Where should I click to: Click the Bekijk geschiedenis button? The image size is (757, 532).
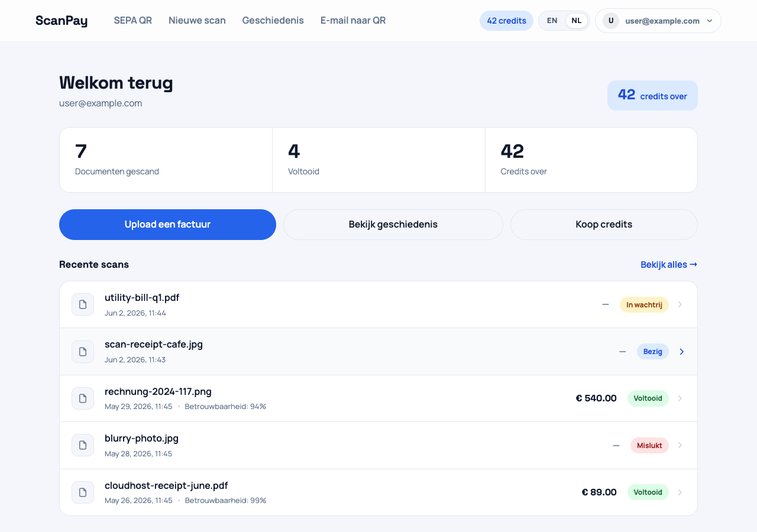click(393, 225)
